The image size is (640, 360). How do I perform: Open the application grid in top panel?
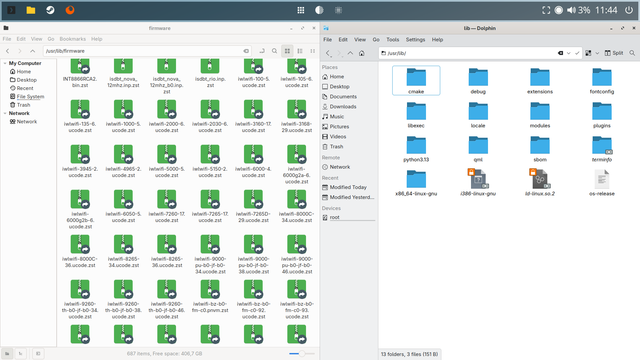(x=301, y=10)
